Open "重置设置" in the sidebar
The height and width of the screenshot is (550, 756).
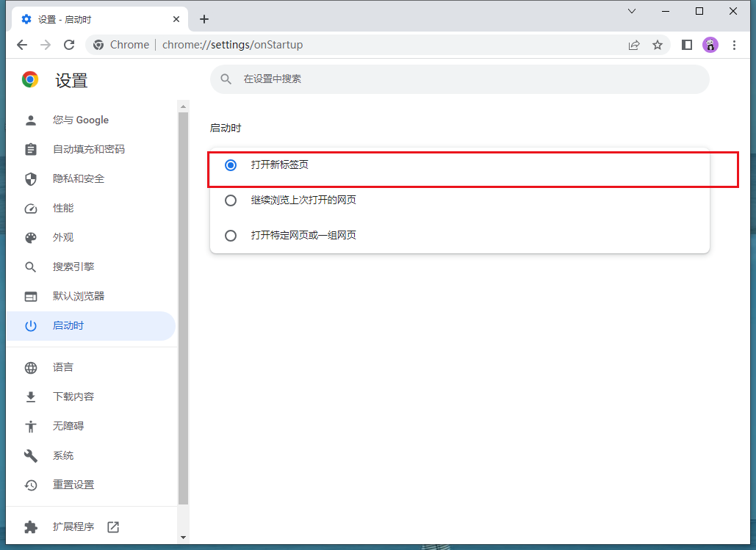pos(73,485)
